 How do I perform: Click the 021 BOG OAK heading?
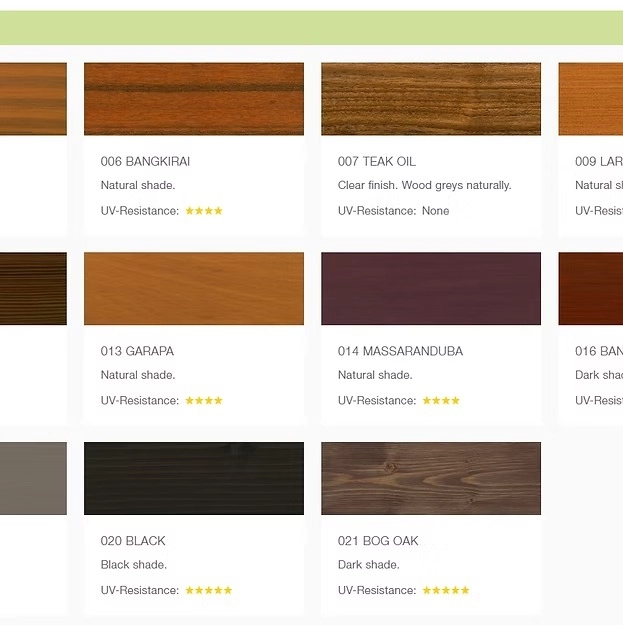coord(378,541)
